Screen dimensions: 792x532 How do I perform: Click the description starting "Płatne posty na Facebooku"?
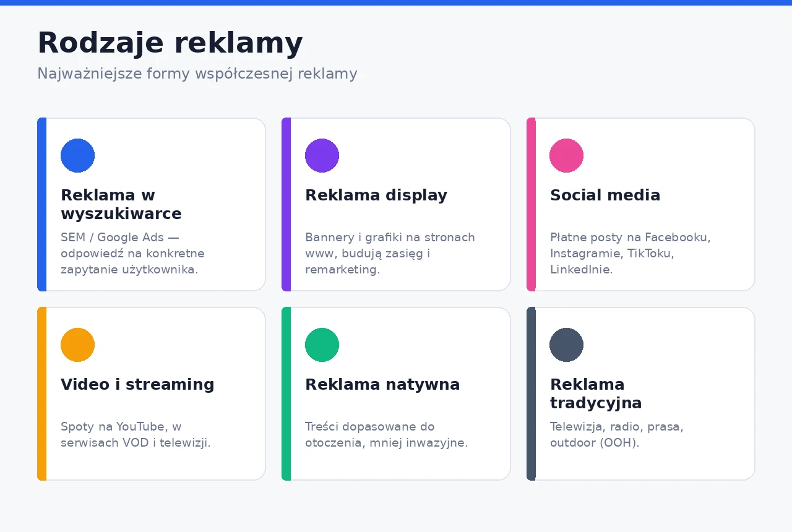click(x=631, y=254)
